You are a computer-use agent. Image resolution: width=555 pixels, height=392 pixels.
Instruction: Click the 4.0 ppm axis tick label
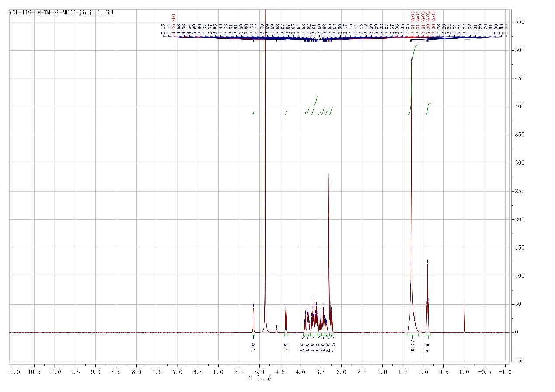(300, 372)
